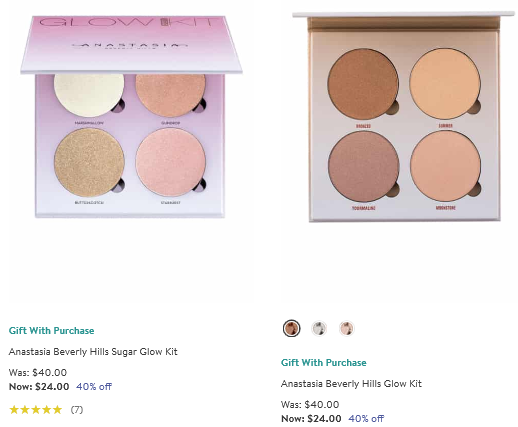Click the pink Glow Kit palette lid

pyautogui.click(x=131, y=44)
